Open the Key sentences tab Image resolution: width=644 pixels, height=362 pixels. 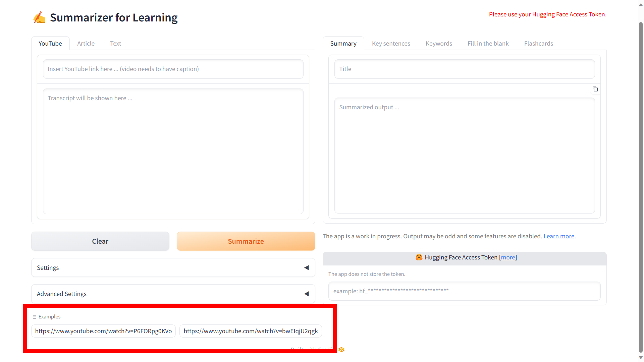pyautogui.click(x=391, y=43)
